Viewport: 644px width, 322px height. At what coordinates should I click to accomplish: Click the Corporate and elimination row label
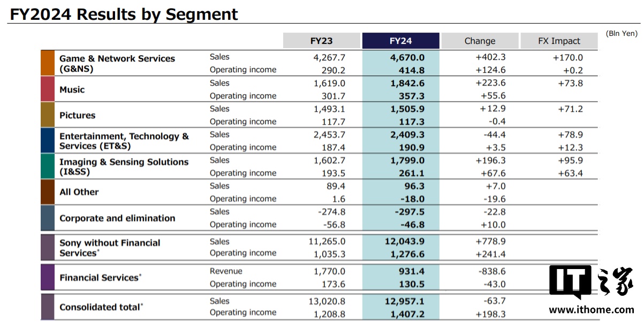(117, 218)
